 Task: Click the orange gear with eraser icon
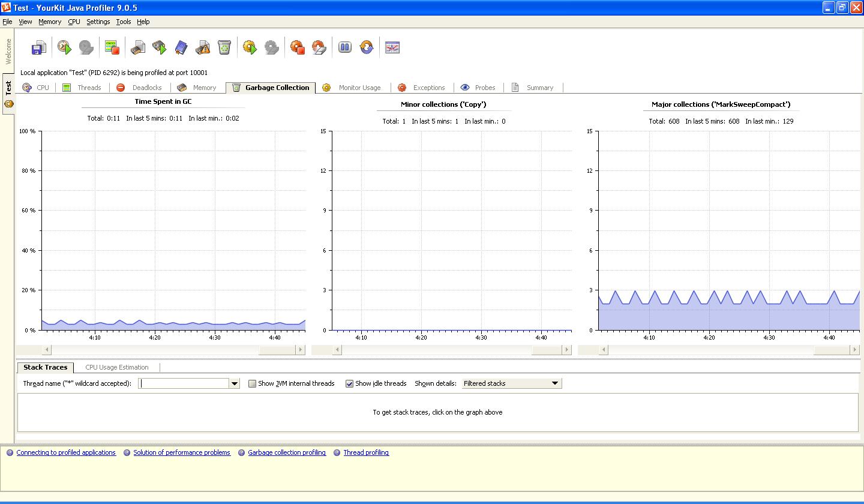tap(319, 47)
